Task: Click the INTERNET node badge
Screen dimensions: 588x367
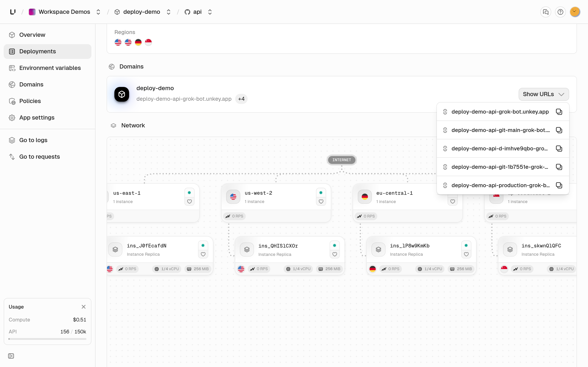Action: (x=342, y=160)
